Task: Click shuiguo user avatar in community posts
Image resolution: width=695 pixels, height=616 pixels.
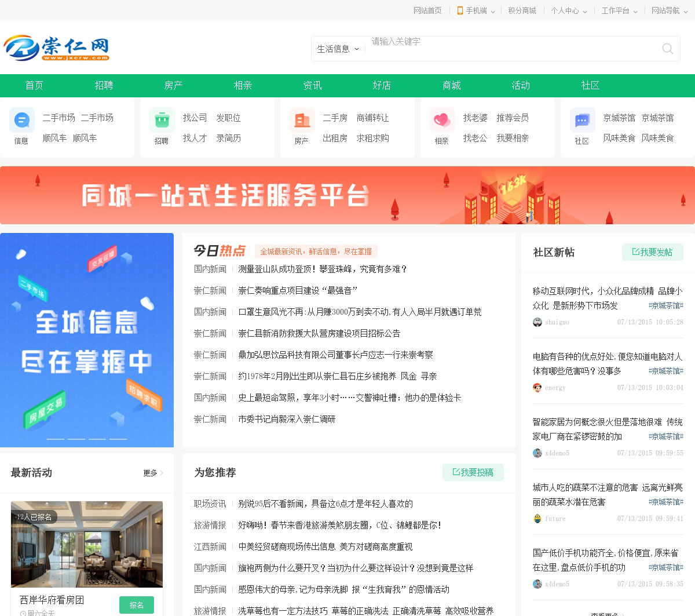Action: [x=537, y=322]
